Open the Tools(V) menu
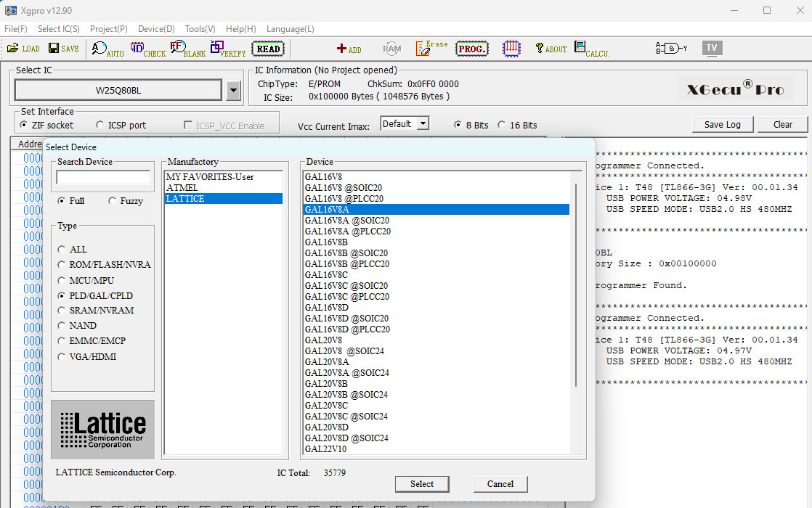Image resolution: width=812 pixels, height=508 pixels. 200,29
